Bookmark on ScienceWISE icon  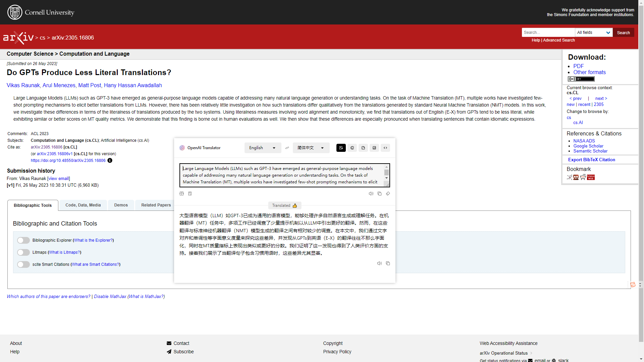tap(591, 177)
